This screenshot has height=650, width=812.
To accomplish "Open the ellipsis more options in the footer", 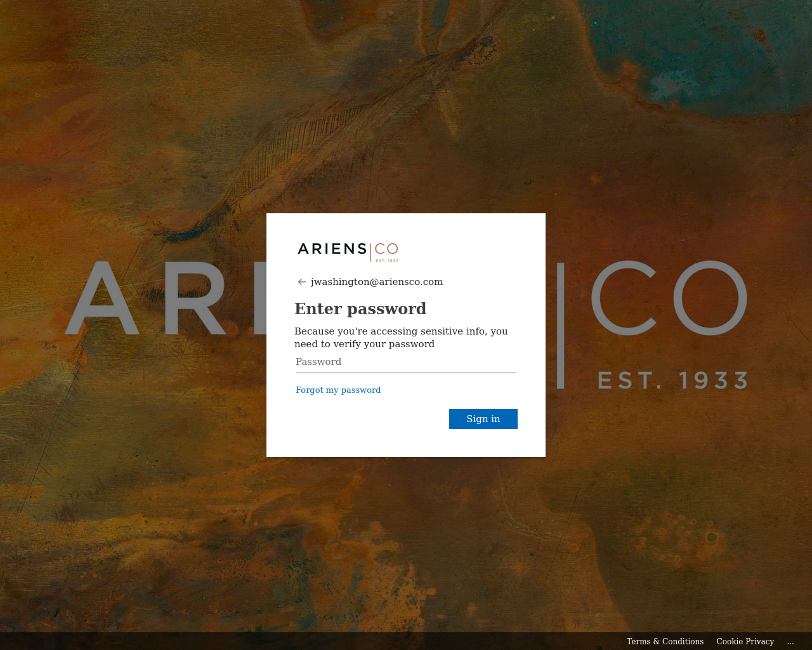I will point(790,642).
